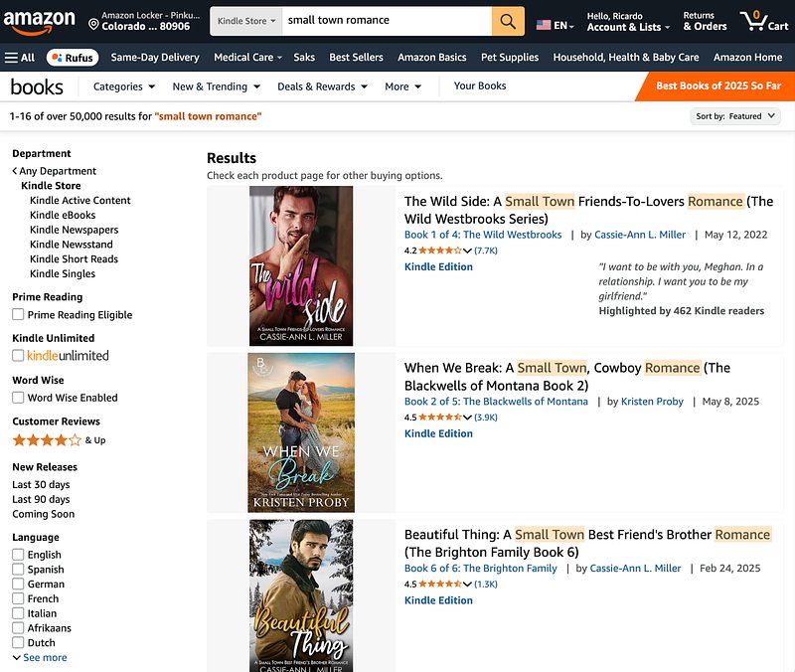795x672 pixels.
Task: Filter new releases by Last 90 days
Action: point(41,499)
